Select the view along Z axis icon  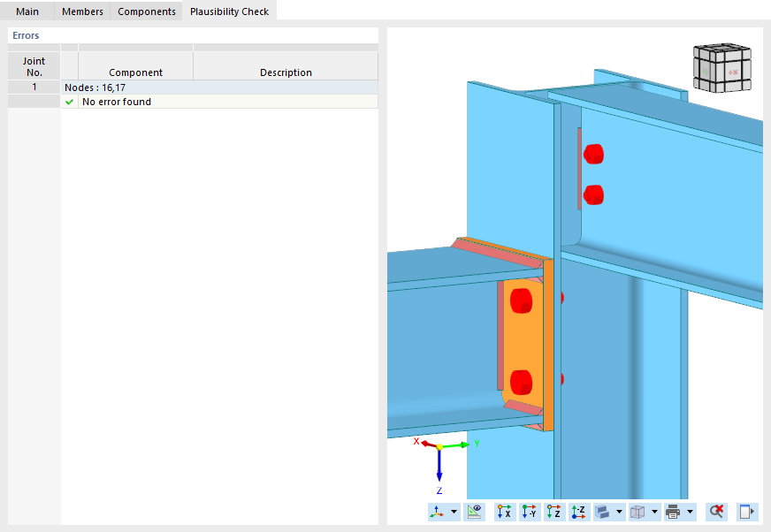point(554,512)
